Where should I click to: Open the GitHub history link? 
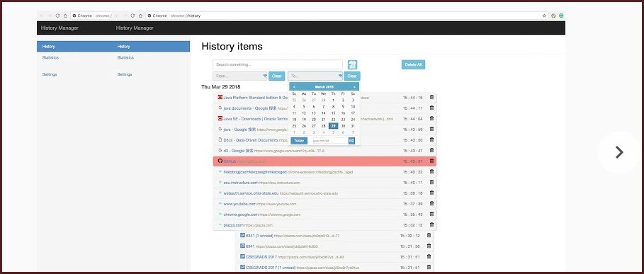click(230, 161)
